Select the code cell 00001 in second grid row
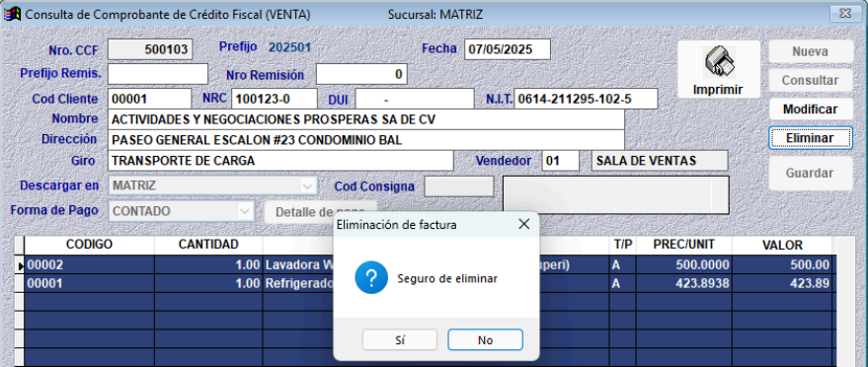 89,283
